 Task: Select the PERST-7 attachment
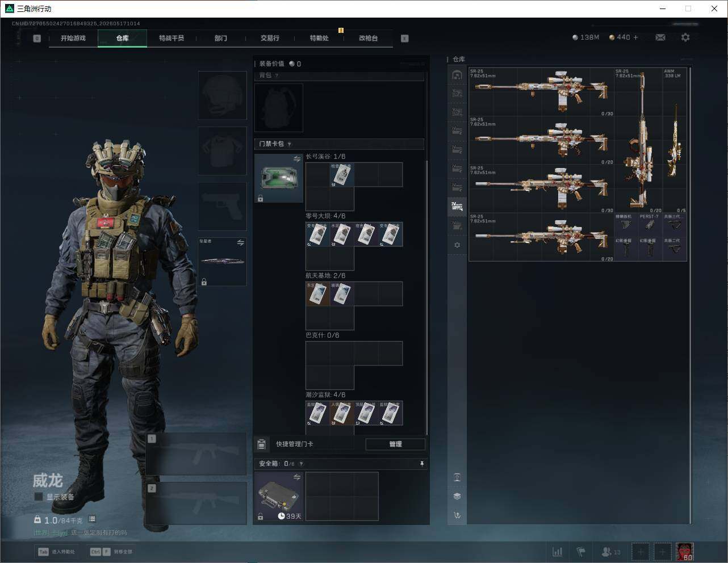[x=650, y=224]
